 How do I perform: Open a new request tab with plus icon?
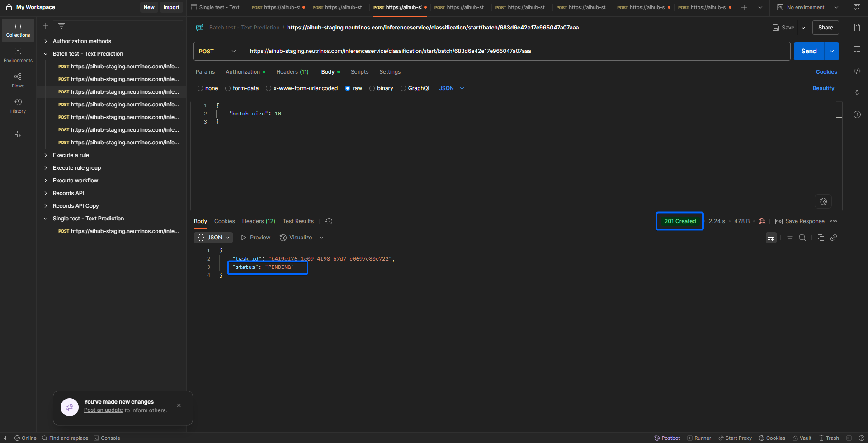point(744,7)
